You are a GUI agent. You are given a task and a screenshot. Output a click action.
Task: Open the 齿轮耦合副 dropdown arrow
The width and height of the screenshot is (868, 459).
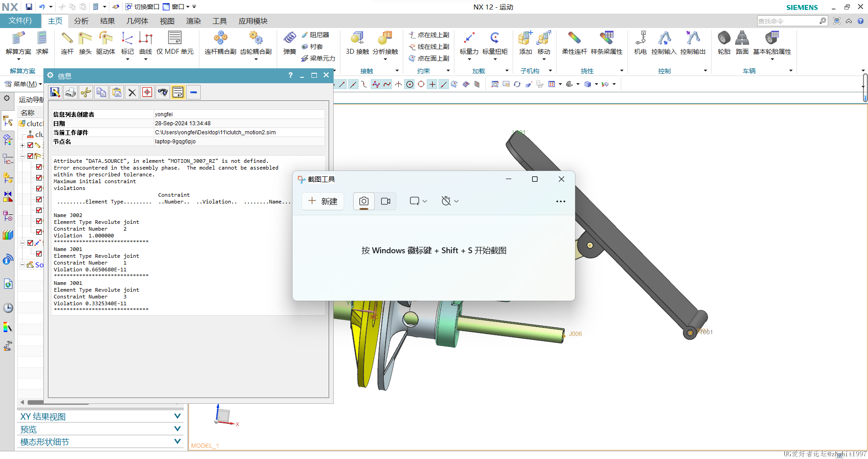[x=256, y=59]
